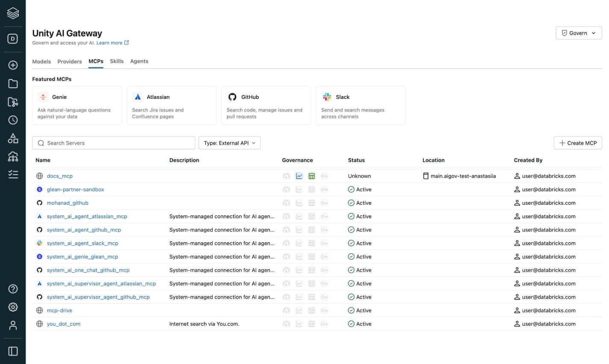
Task: Select the Genie featured MCP card
Action: pyautogui.click(x=77, y=106)
